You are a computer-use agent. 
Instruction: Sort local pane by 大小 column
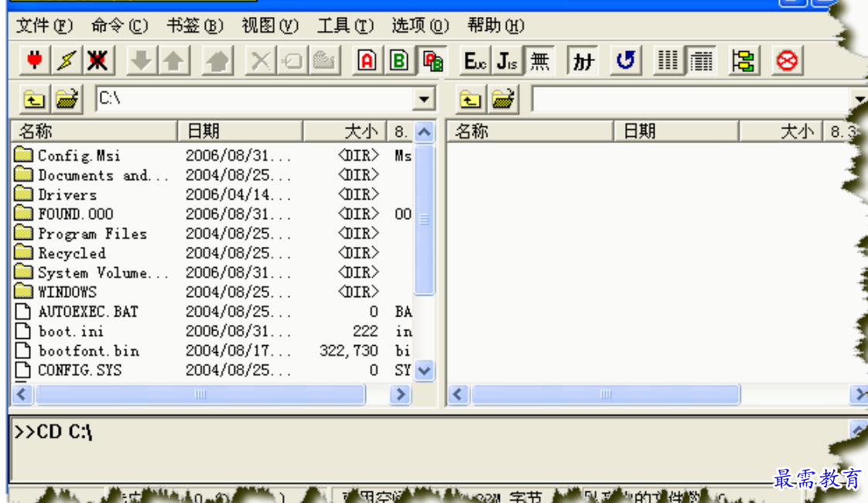(345, 132)
